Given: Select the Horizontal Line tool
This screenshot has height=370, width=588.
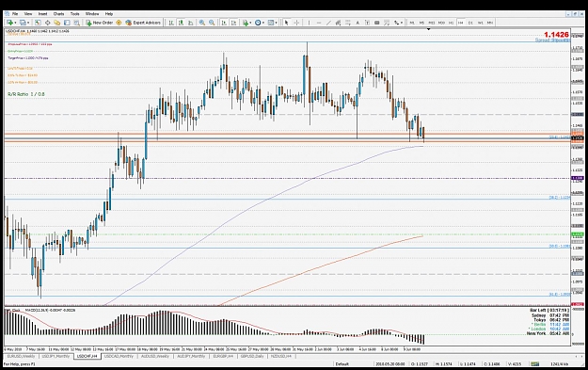Looking at the screenshot, I should [319, 23].
